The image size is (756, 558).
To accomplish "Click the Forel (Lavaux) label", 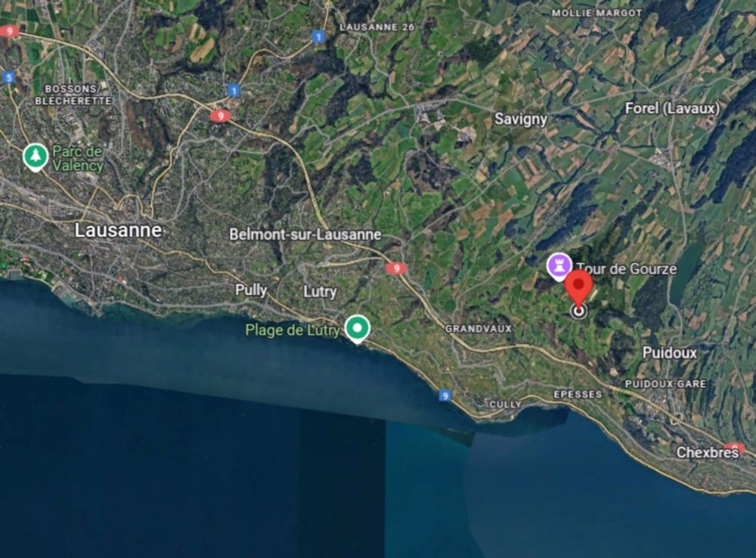I will click(672, 109).
